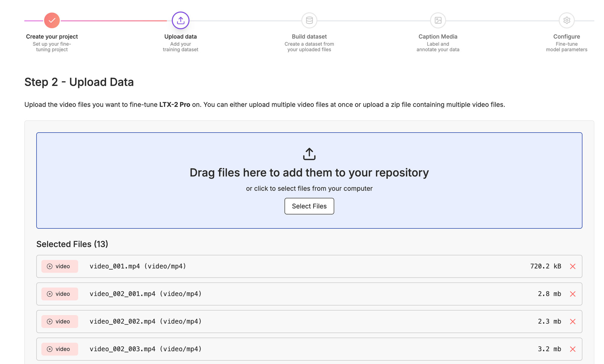Click the video badge for video_002_003.mp4
604x364 pixels.
pyautogui.click(x=60, y=349)
